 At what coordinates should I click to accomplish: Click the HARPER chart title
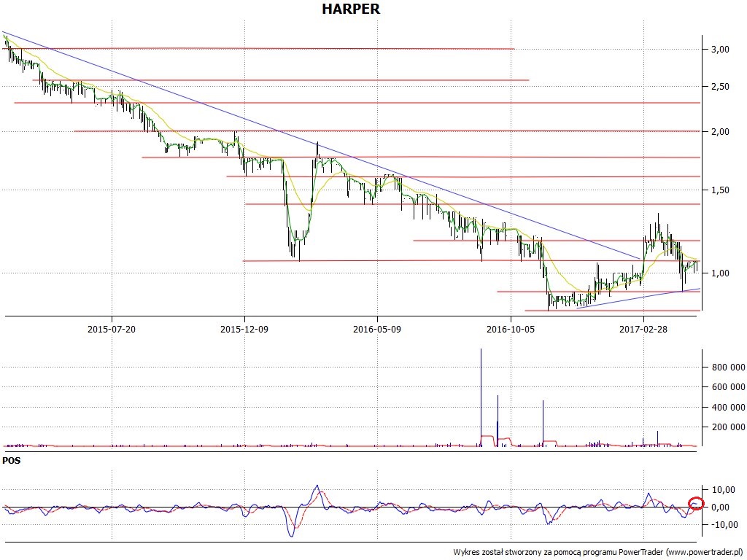tap(351, 9)
